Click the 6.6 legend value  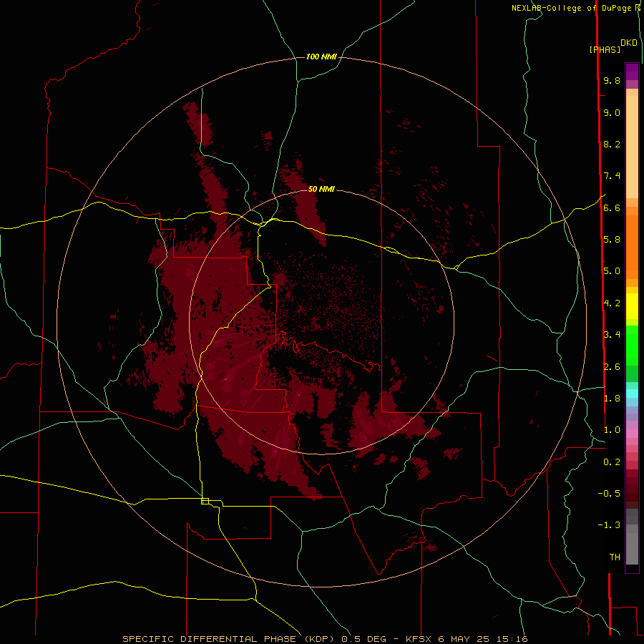(612, 208)
